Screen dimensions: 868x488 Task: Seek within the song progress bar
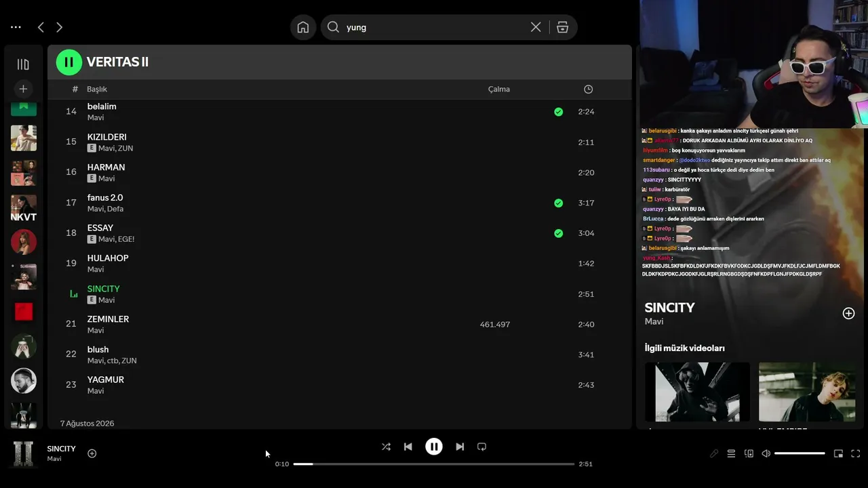pos(434,464)
